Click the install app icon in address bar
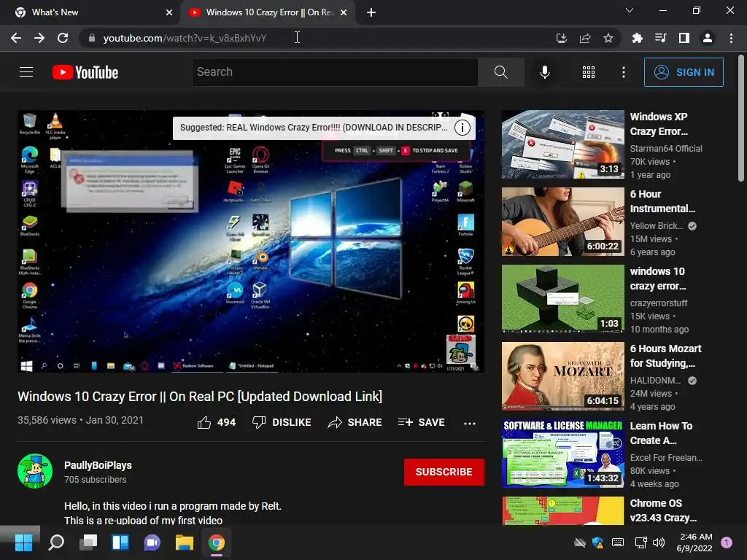747x560 pixels. click(562, 38)
